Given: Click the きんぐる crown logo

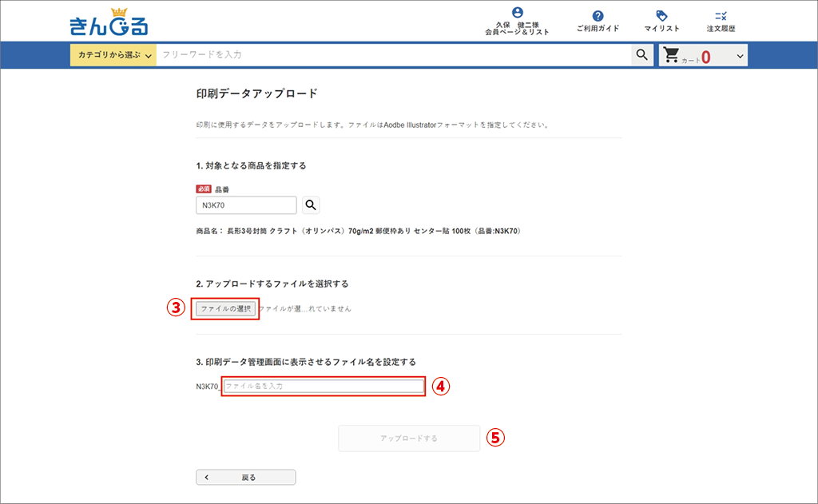Looking at the screenshot, I should 109,22.
